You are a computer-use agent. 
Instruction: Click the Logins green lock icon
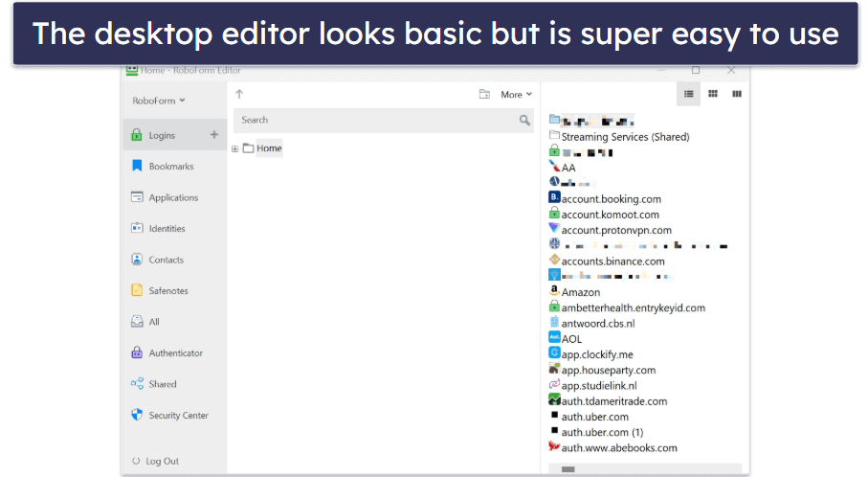click(137, 135)
